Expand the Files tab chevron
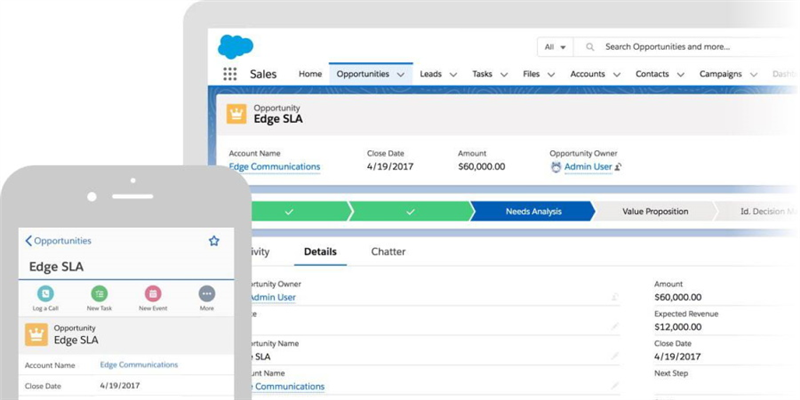This screenshot has width=800, height=400. (551, 74)
